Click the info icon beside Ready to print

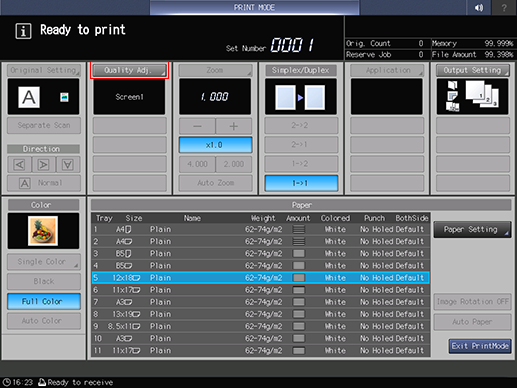point(23,31)
